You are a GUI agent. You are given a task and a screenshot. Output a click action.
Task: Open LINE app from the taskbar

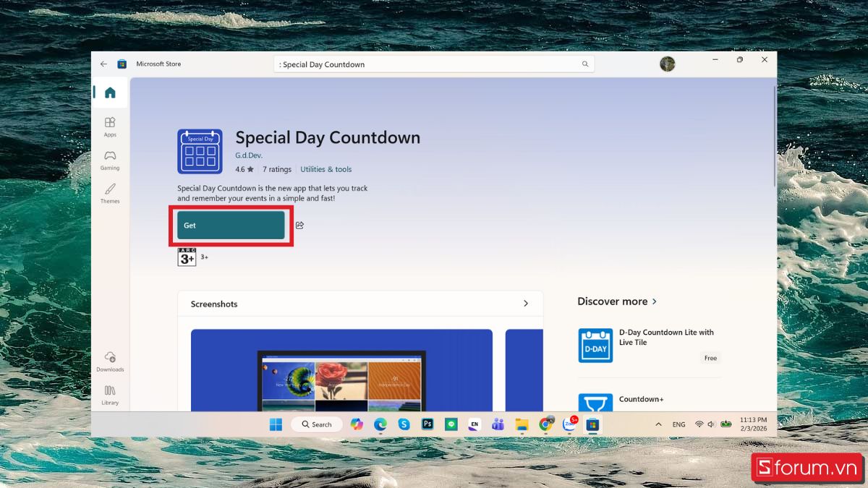[x=451, y=424]
